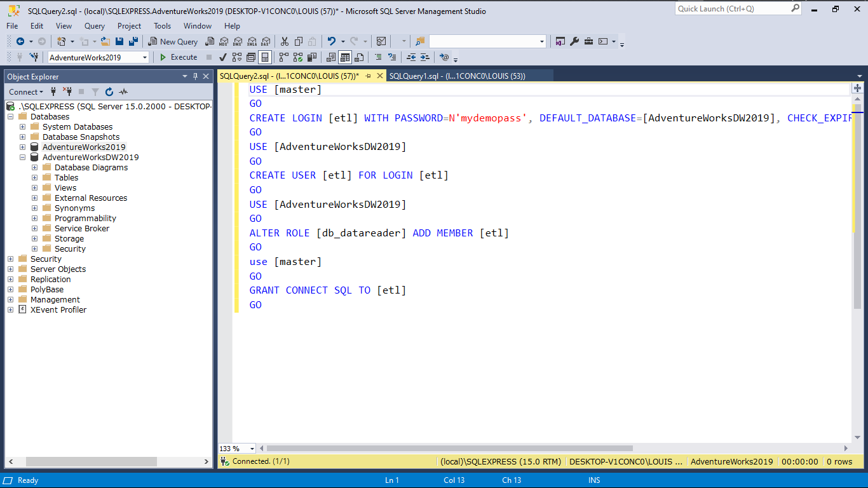
Task: Expand the Programmability folder node
Action: click(x=35, y=218)
